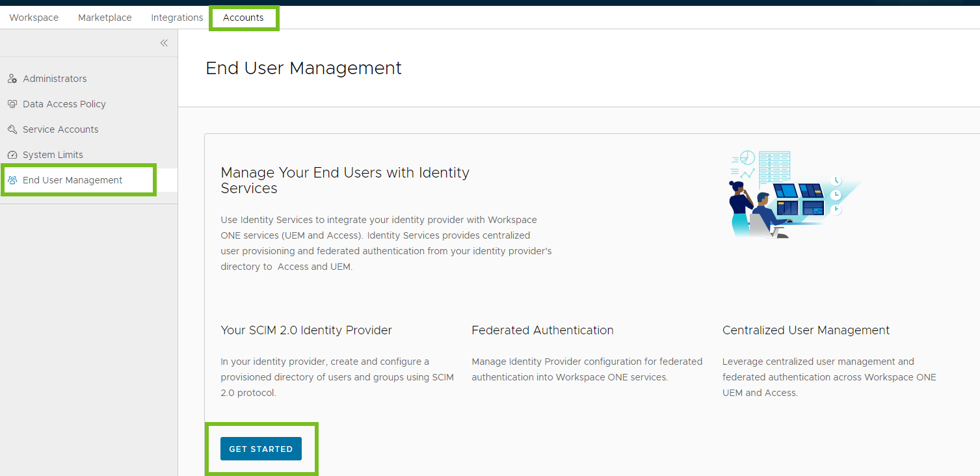Click the Administrators person-gear icon
Image resolution: width=980 pixels, height=476 pixels.
point(12,79)
